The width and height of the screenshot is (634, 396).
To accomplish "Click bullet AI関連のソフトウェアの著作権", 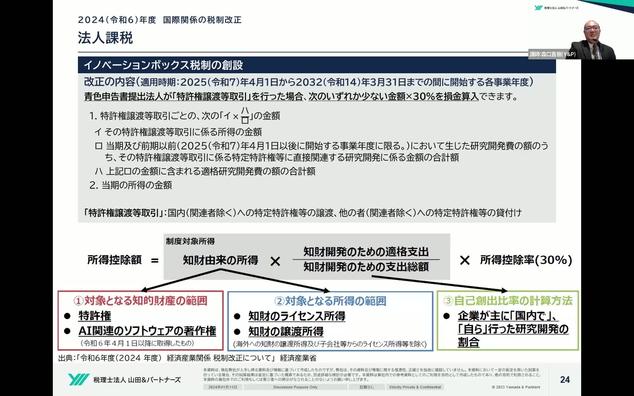I will point(147,331).
